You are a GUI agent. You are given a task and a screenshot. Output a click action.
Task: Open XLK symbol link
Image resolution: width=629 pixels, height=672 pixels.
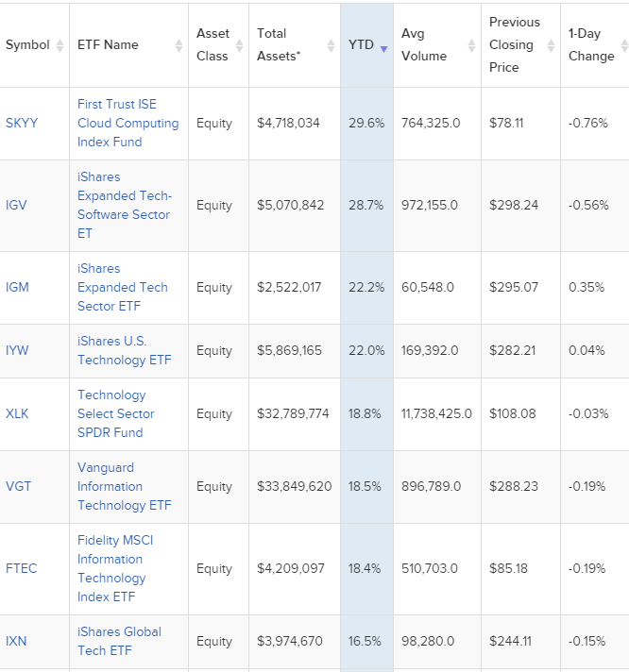(17, 414)
